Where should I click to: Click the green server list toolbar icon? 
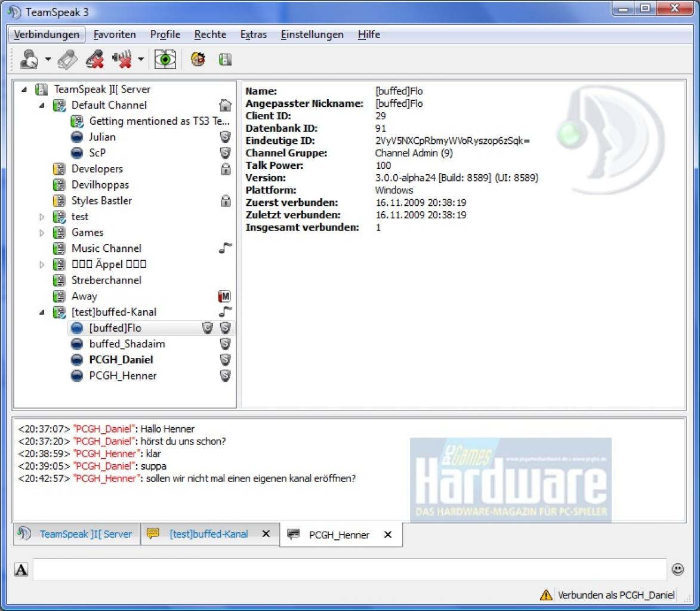pyautogui.click(x=225, y=59)
